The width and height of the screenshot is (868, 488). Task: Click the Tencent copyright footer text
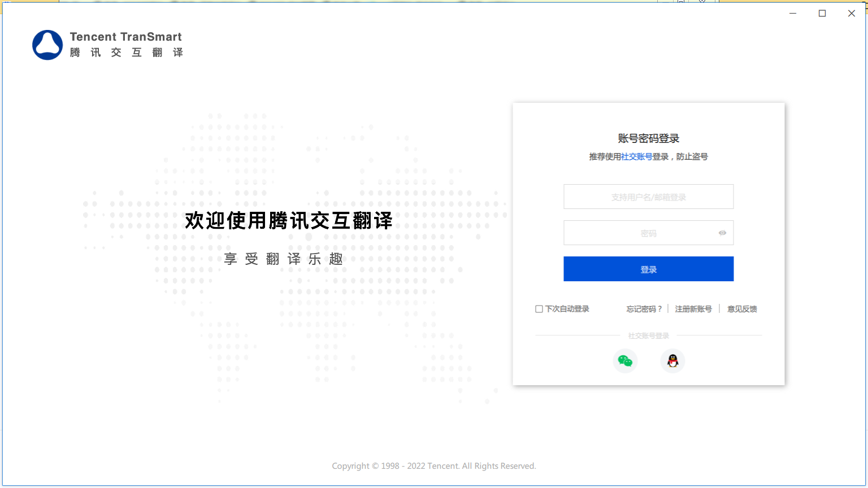[434, 466]
